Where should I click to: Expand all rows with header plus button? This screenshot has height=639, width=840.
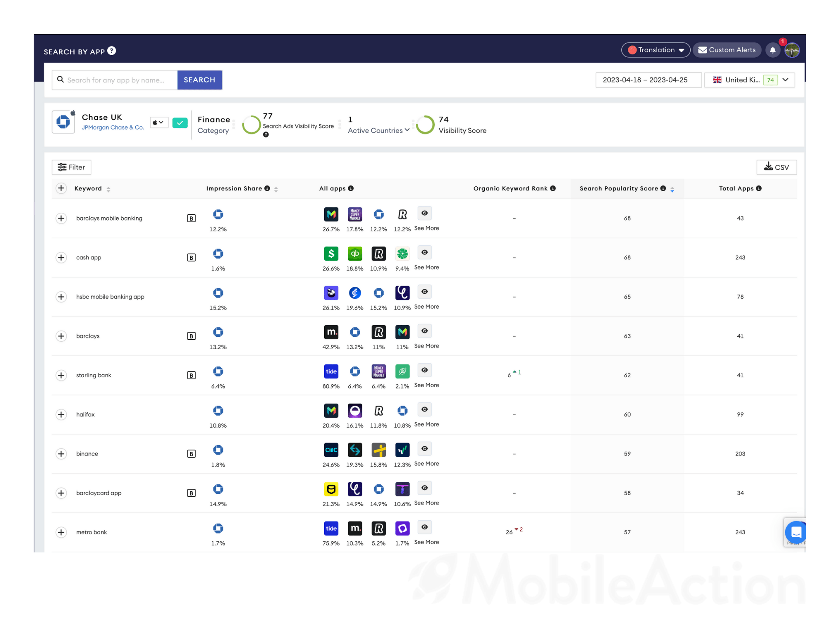click(61, 188)
